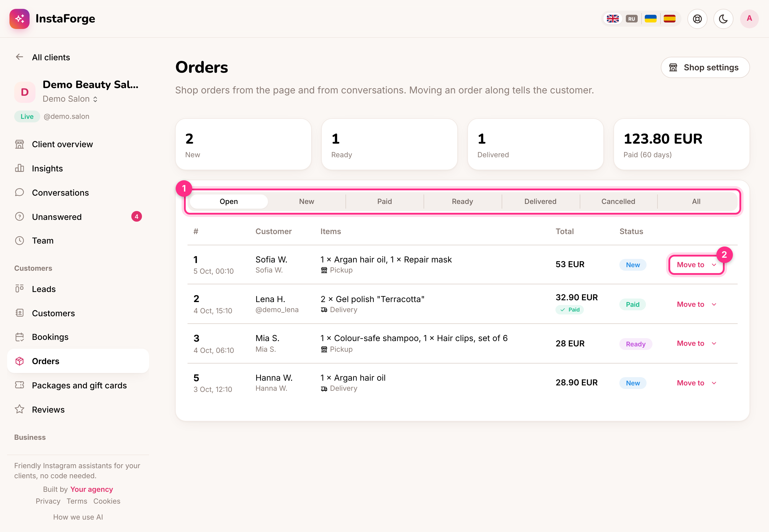Select the Cancelled orders filter tab

618,201
